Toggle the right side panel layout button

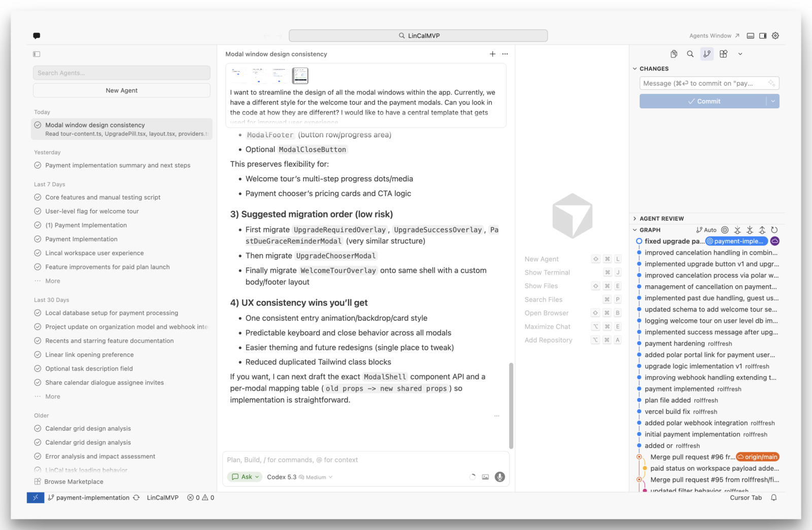point(763,36)
